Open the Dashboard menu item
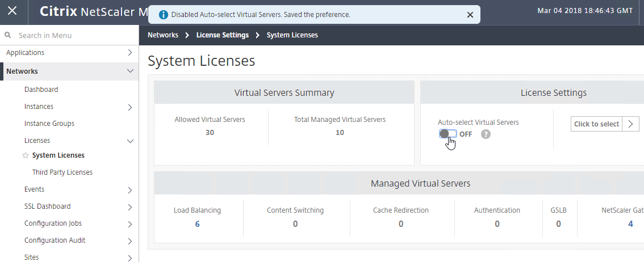 (x=41, y=90)
